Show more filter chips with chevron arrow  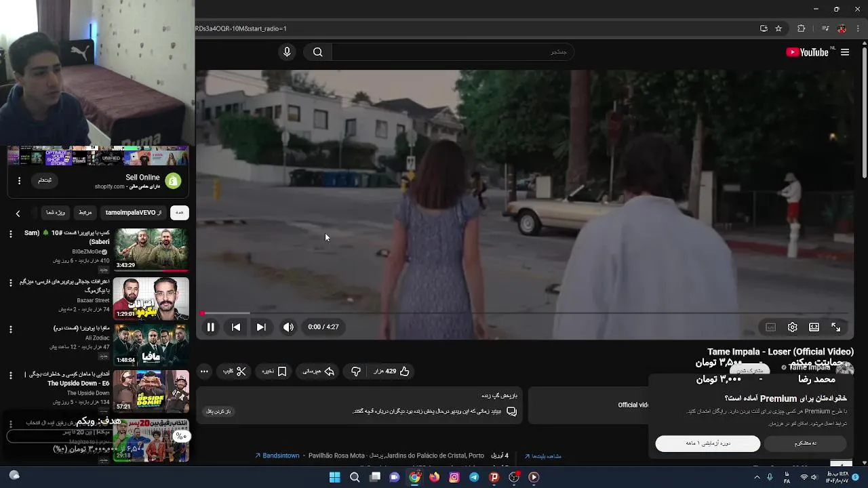pos(18,213)
